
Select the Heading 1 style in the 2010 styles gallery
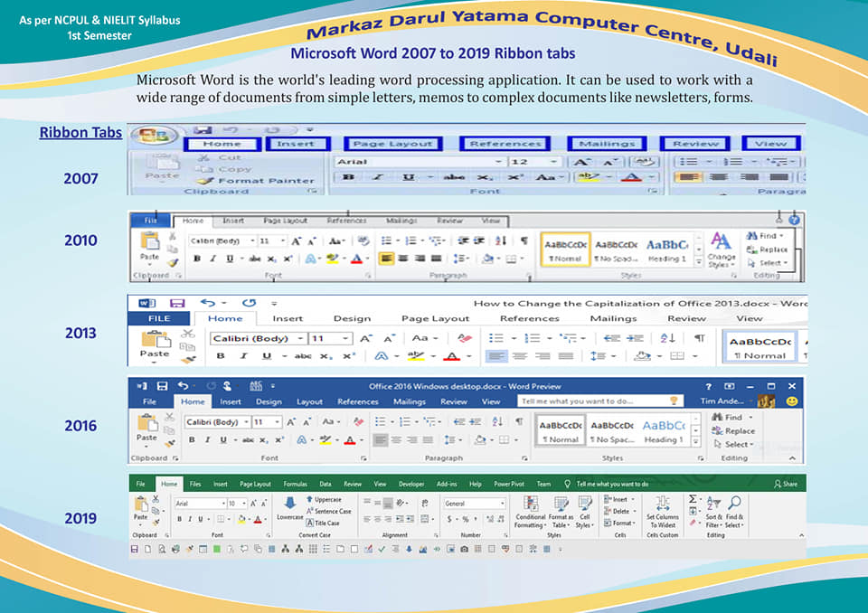[x=667, y=250]
